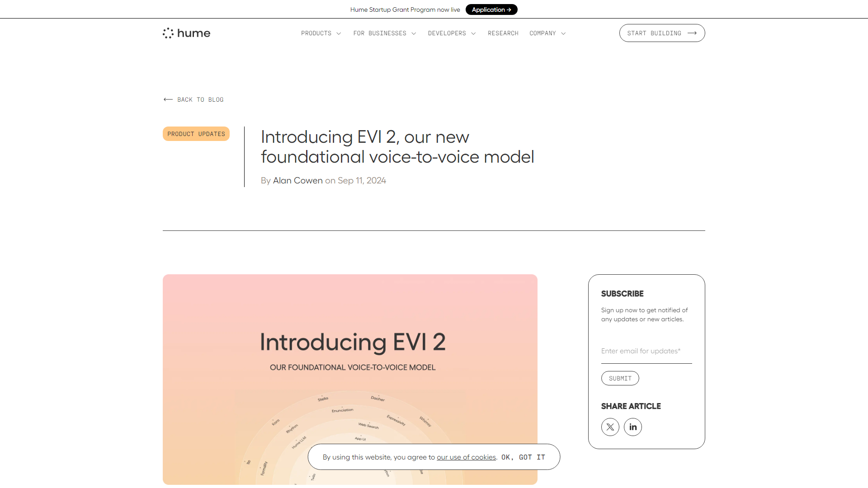
Task: Click the BACK TO BLOG link
Action: [193, 99]
